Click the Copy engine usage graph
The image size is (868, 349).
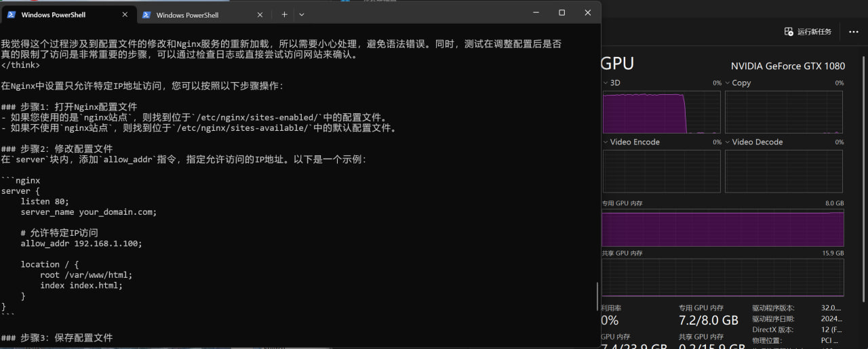coord(784,112)
